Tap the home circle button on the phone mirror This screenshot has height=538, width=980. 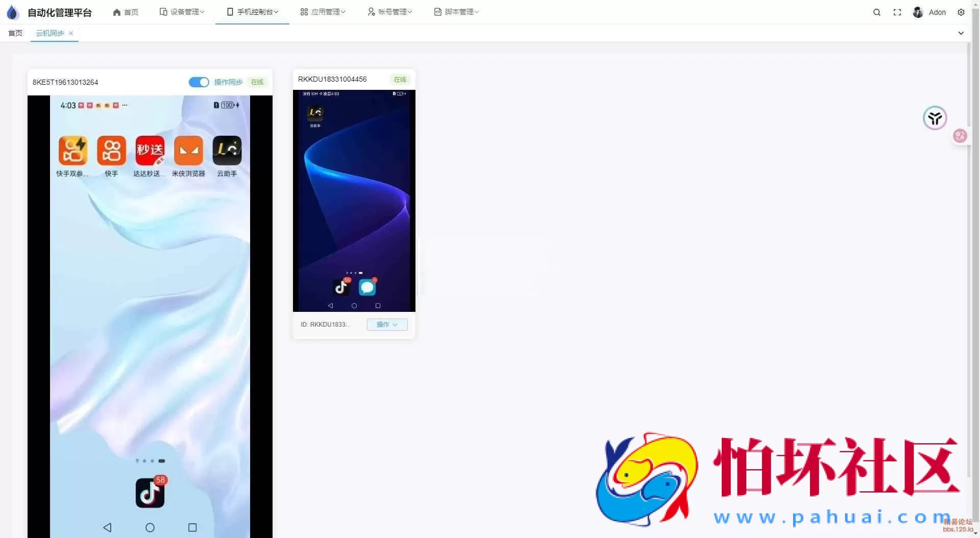click(150, 527)
